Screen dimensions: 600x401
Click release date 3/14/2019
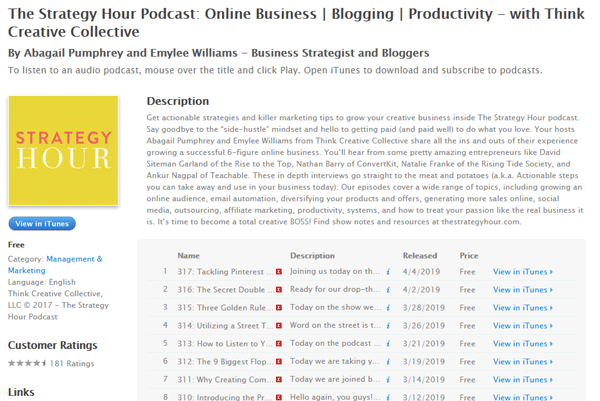pos(424,380)
